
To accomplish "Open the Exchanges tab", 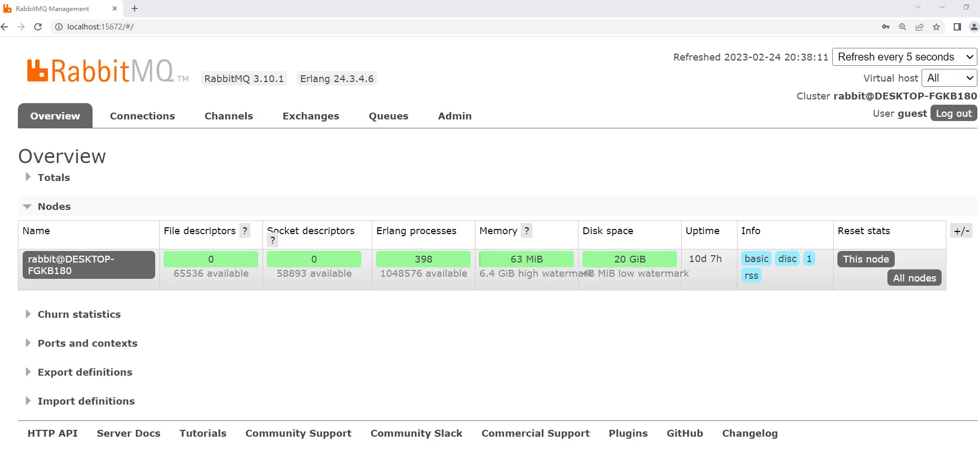I will (311, 116).
